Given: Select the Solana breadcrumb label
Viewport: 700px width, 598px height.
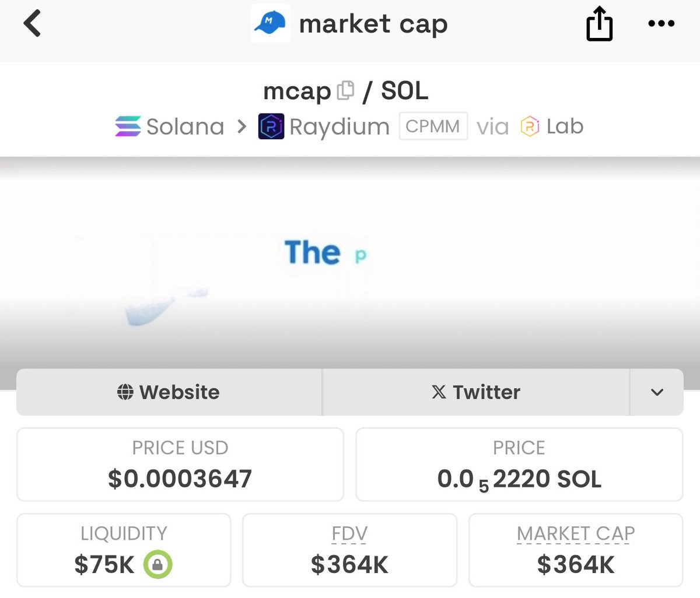Looking at the screenshot, I should coord(185,126).
